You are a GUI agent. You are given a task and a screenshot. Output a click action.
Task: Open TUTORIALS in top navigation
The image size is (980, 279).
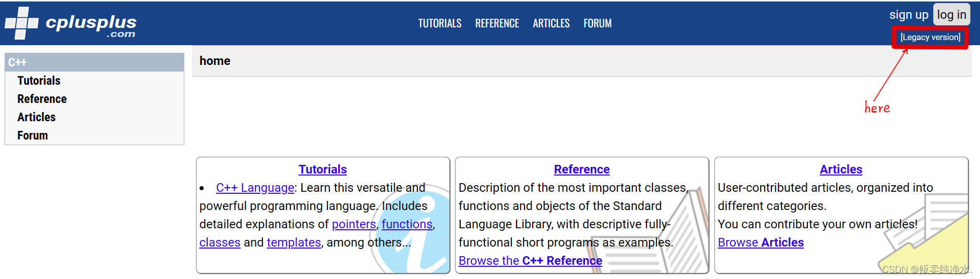tap(440, 23)
